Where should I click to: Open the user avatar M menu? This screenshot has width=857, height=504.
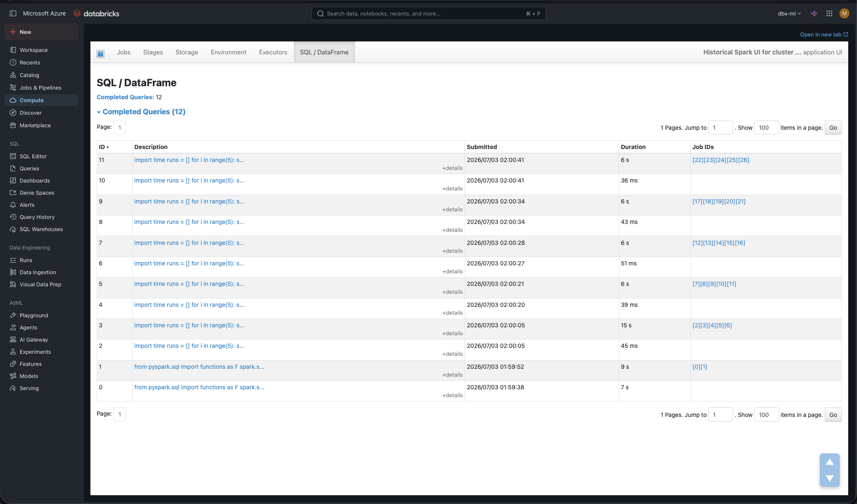pos(844,13)
